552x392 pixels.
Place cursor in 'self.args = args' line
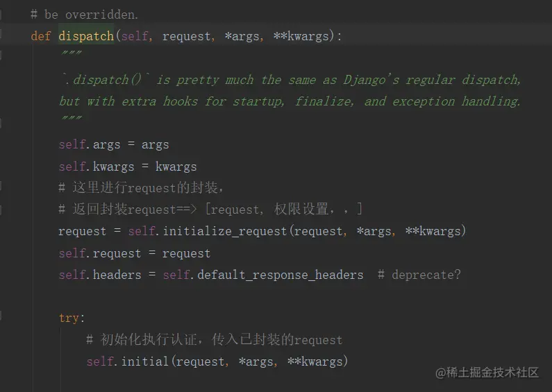114,144
